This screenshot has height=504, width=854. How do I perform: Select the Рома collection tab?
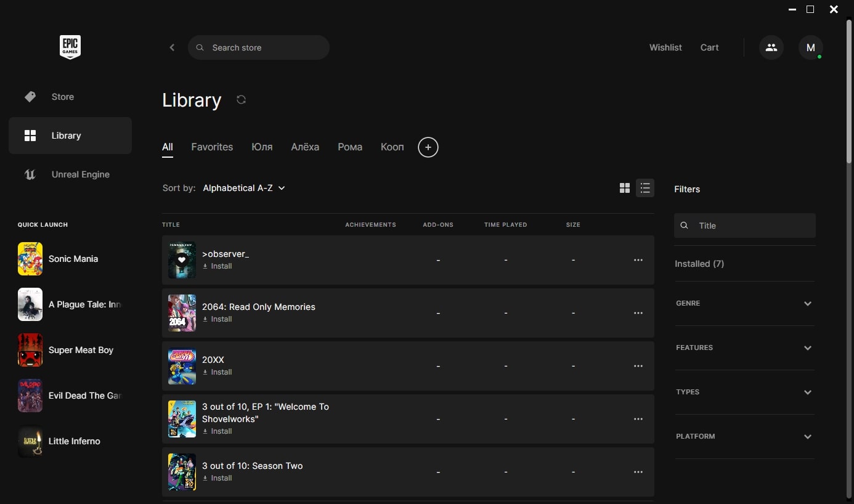click(350, 147)
